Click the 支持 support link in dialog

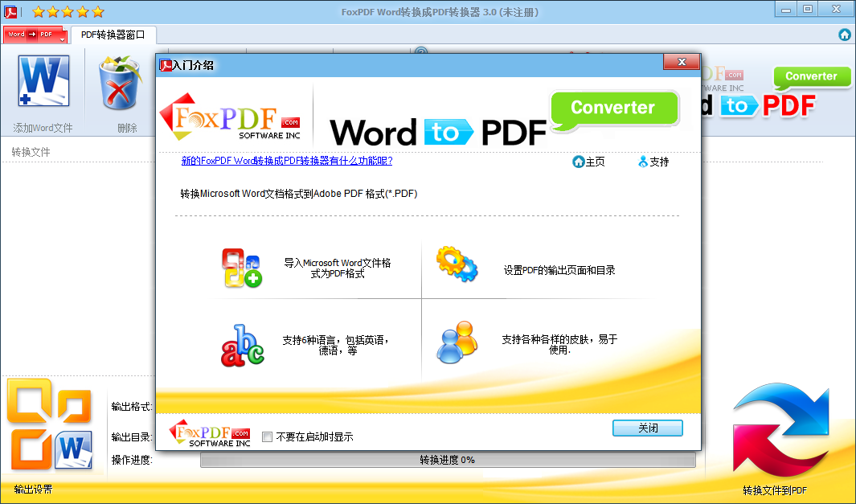click(x=653, y=162)
